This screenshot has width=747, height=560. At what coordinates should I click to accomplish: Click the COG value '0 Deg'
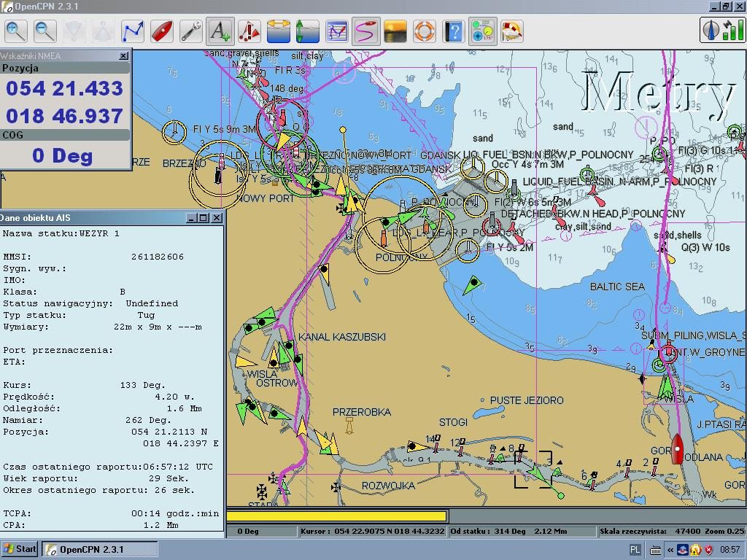pyautogui.click(x=63, y=156)
